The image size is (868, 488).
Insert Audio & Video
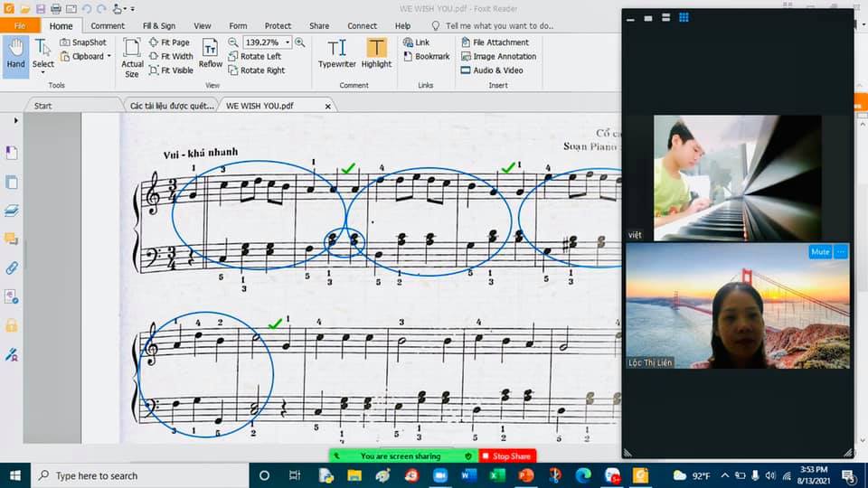point(492,70)
